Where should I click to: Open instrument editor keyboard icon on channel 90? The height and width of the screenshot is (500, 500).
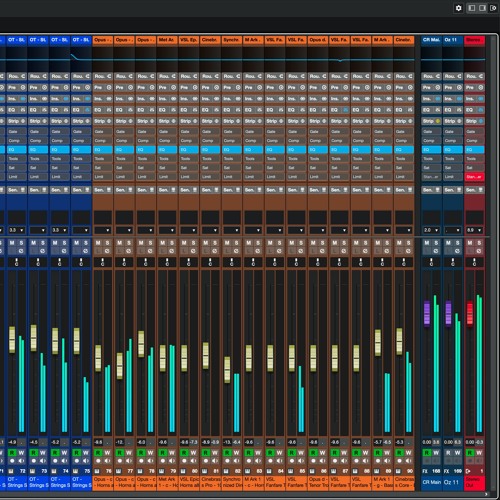point(398,471)
